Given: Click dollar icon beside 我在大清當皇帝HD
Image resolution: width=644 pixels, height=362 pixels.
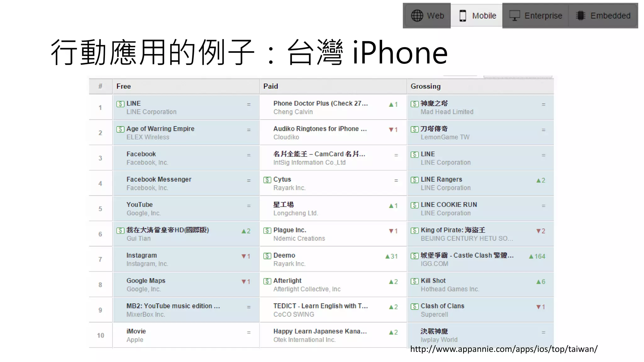Looking at the screenshot, I should tap(120, 230).
